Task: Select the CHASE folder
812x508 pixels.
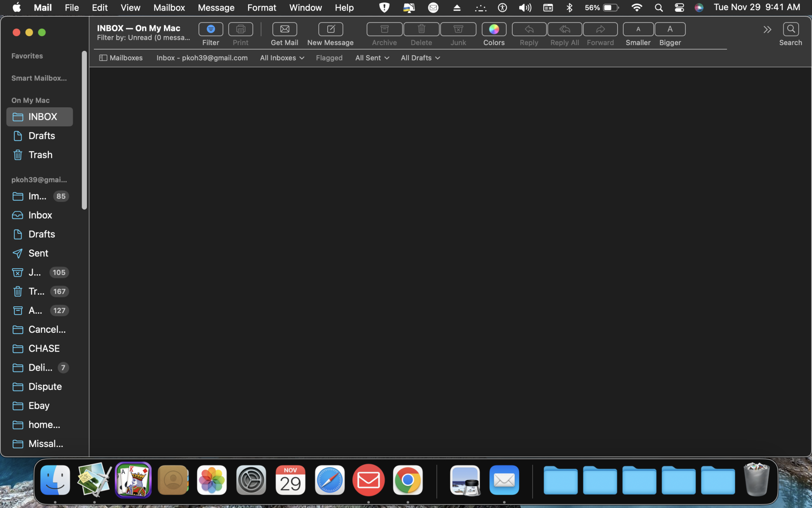Action: pos(44,348)
